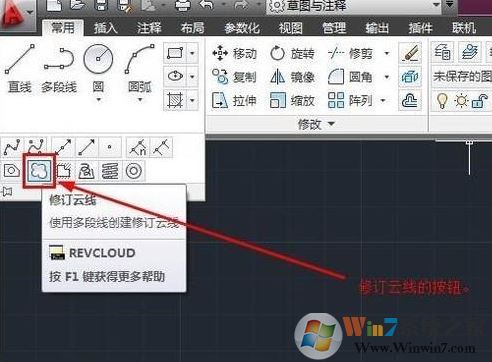Viewport: 492px width, 362px height.
Task: Click the 缩放 scale button
Action: (292, 100)
